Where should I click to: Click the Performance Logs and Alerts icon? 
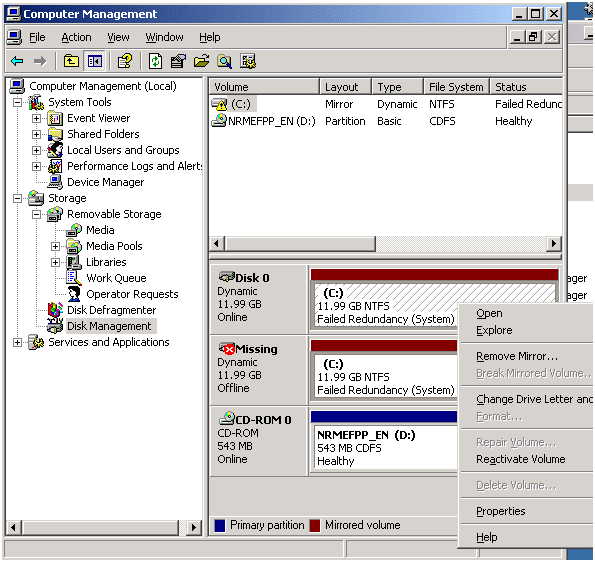click(x=55, y=166)
